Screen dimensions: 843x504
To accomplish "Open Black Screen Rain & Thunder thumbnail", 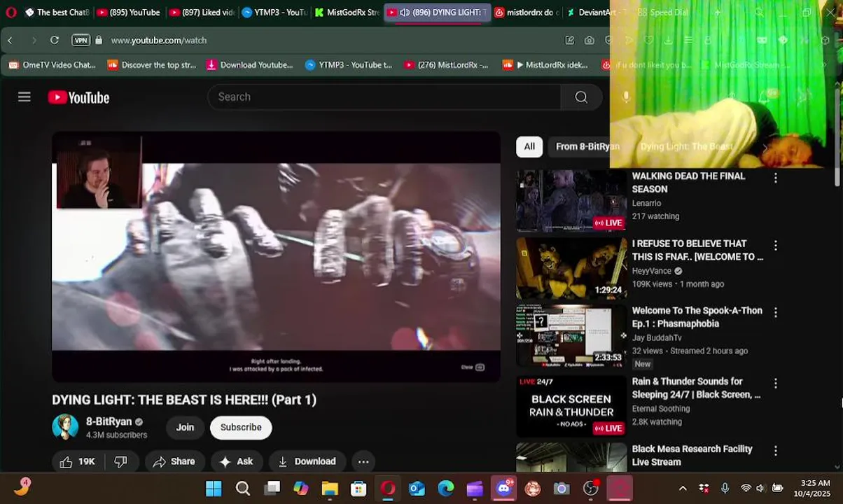I will pyautogui.click(x=571, y=407).
